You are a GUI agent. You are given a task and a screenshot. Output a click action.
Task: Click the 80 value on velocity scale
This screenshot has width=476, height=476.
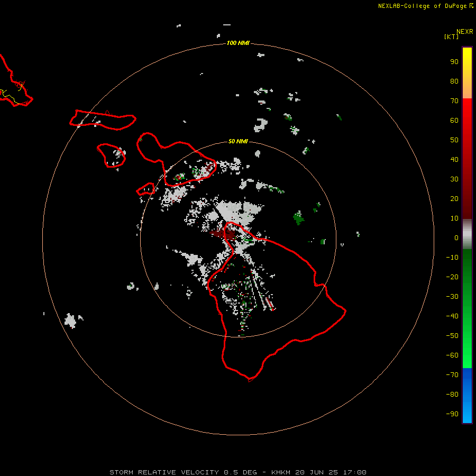pyautogui.click(x=454, y=81)
